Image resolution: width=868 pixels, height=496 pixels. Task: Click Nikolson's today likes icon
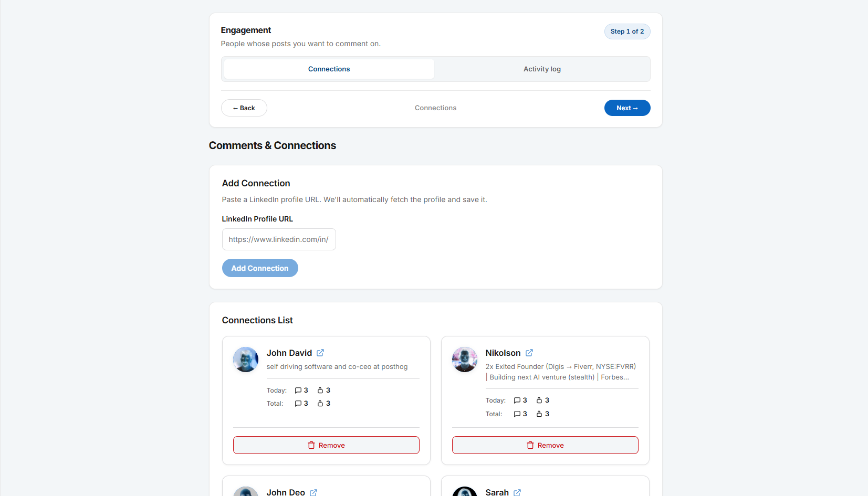tap(539, 400)
